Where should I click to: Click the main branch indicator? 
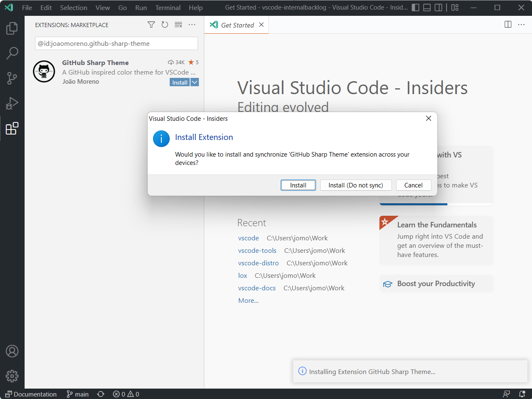pos(78,394)
